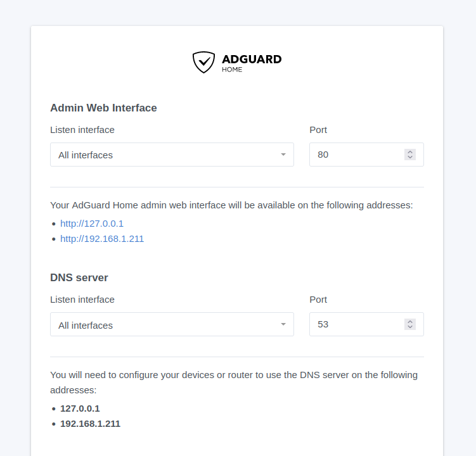Increase admin web port using up arrow

tap(410, 152)
